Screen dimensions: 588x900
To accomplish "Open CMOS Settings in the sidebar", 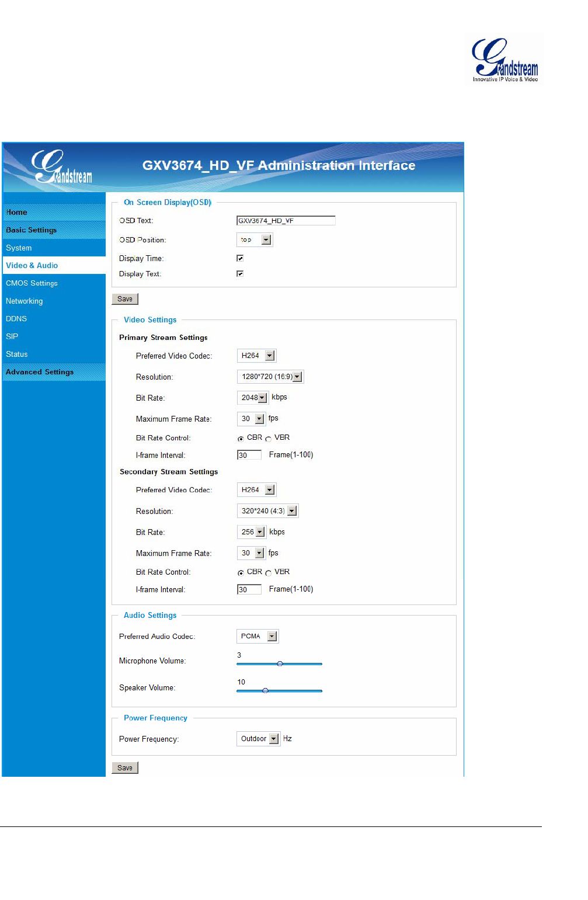I will pos(54,283).
